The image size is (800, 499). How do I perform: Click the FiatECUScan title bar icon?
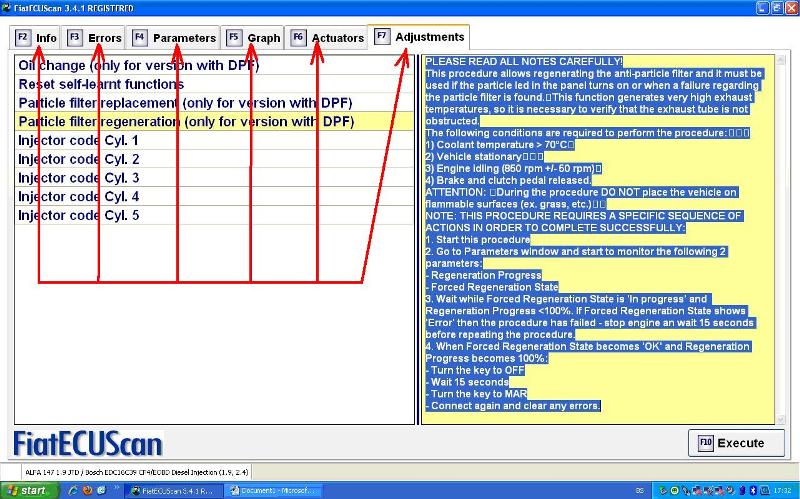[6, 8]
